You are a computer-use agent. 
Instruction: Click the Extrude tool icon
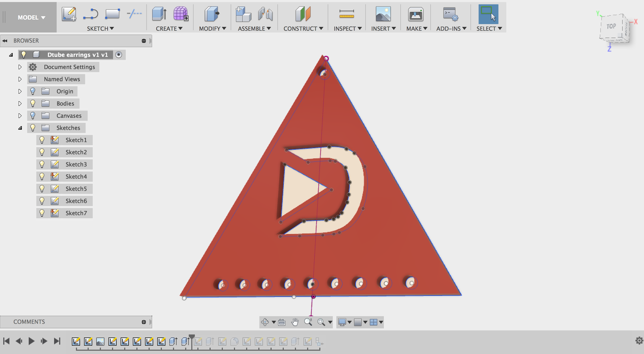coord(160,14)
